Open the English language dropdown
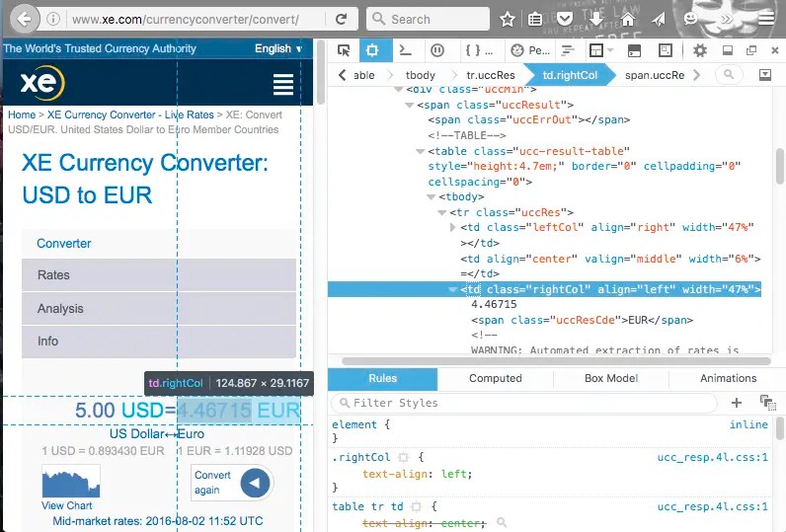Viewport: 786px width, 532px height. click(278, 48)
